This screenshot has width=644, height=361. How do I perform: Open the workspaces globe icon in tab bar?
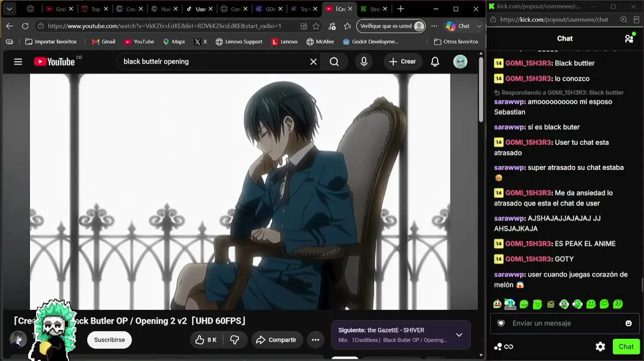31,9
